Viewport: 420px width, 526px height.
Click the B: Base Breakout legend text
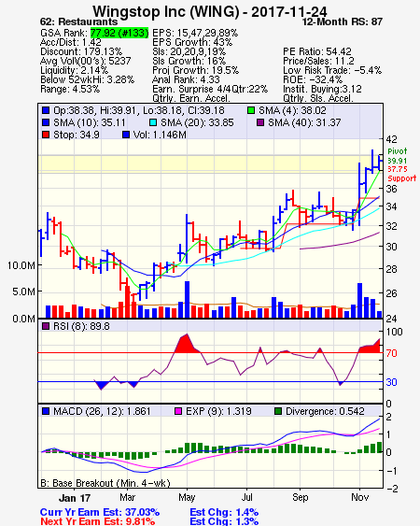[x=105, y=483]
